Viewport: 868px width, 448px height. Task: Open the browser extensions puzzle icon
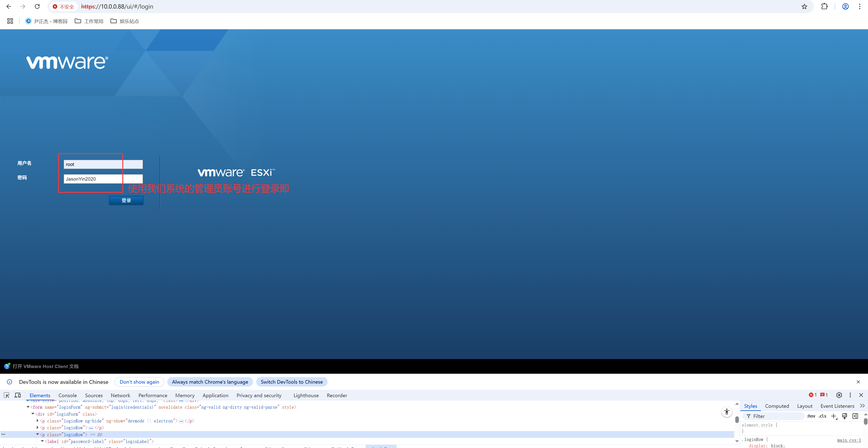(x=824, y=6)
